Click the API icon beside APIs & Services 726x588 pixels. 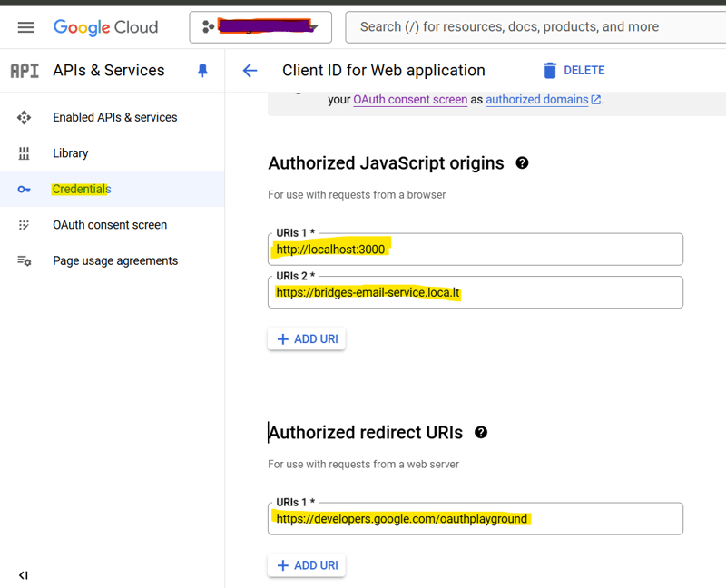click(x=25, y=71)
